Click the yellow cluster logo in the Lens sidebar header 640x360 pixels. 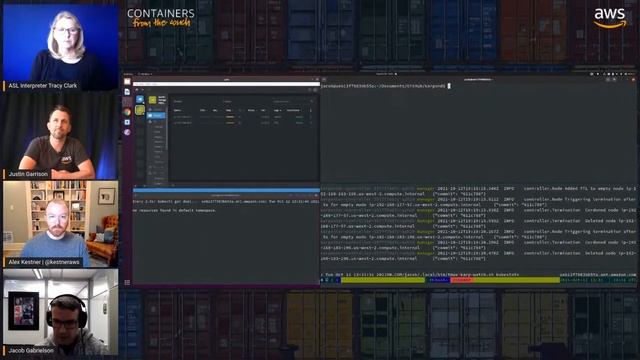tap(152, 100)
